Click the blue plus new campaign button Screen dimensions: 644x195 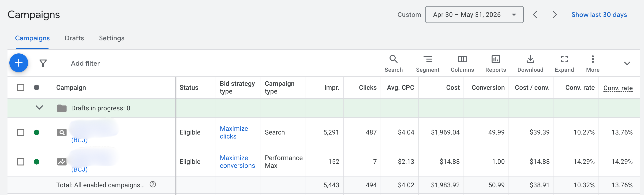click(19, 63)
